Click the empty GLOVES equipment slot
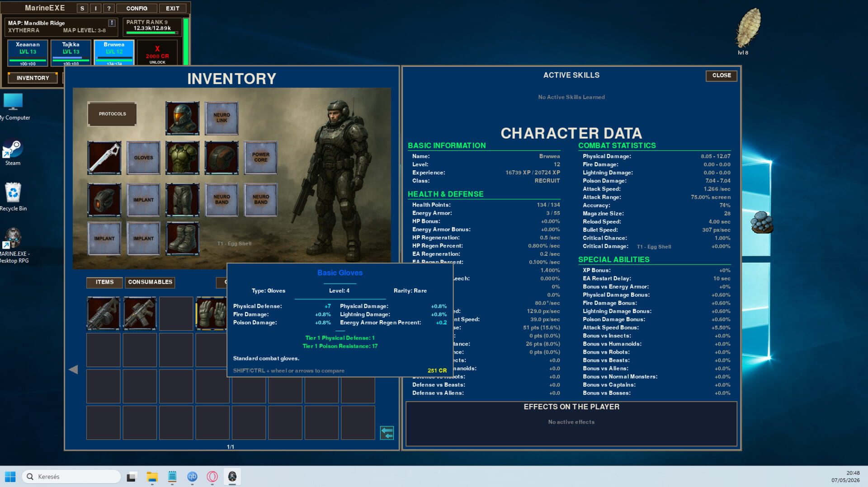The width and height of the screenshot is (868, 487). point(143,158)
